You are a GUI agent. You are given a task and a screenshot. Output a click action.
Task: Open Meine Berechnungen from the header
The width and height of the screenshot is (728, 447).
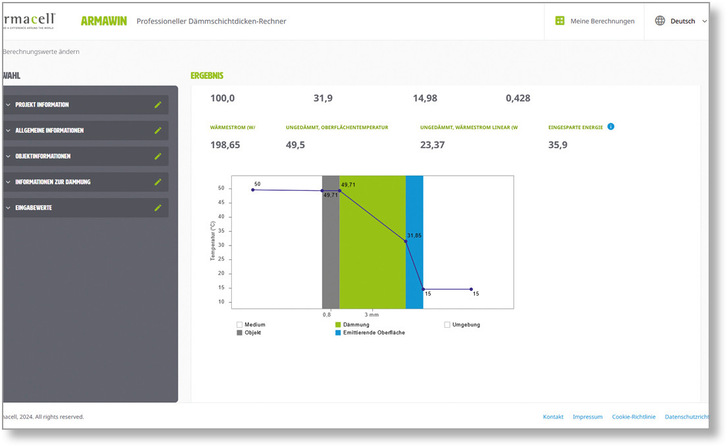(x=602, y=20)
